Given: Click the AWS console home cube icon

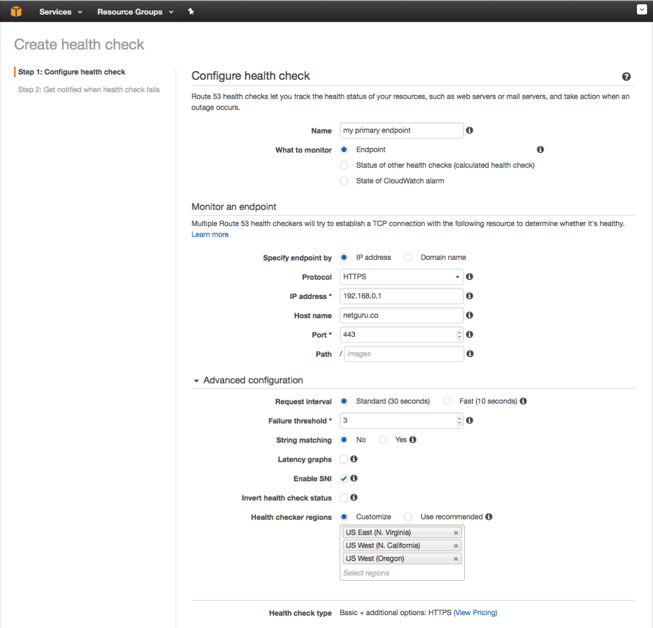Looking at the screenshot, I should coord(16,11).
